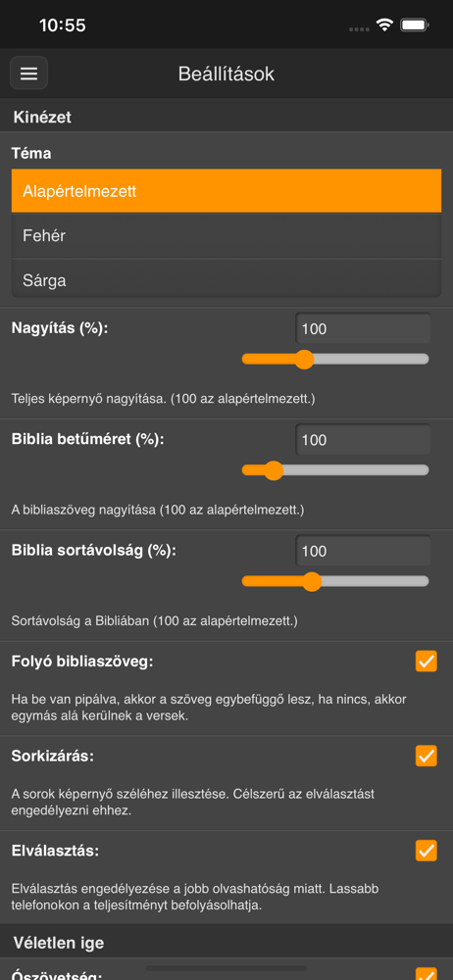Viewport: 453px width, 980px height.
Task: Tap the Beállítások page title
Action: [x=226, y=73]
